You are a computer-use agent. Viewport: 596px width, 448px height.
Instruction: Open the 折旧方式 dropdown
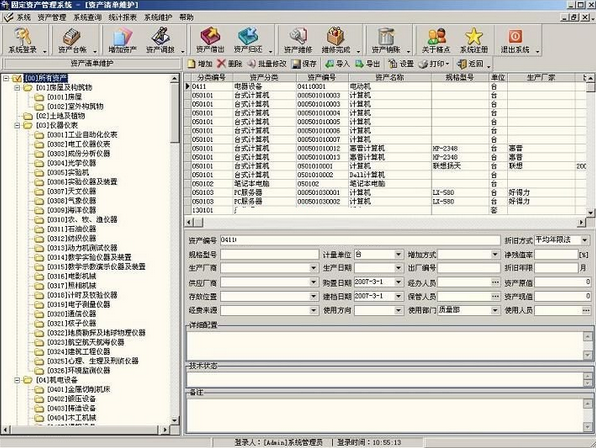click(x=585, y=240)
